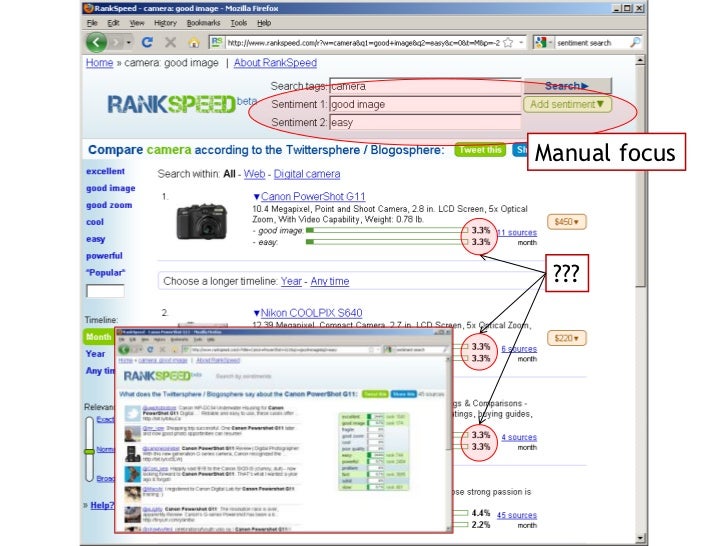Click the Firefox address bar URL

click(x=364, y=43)
